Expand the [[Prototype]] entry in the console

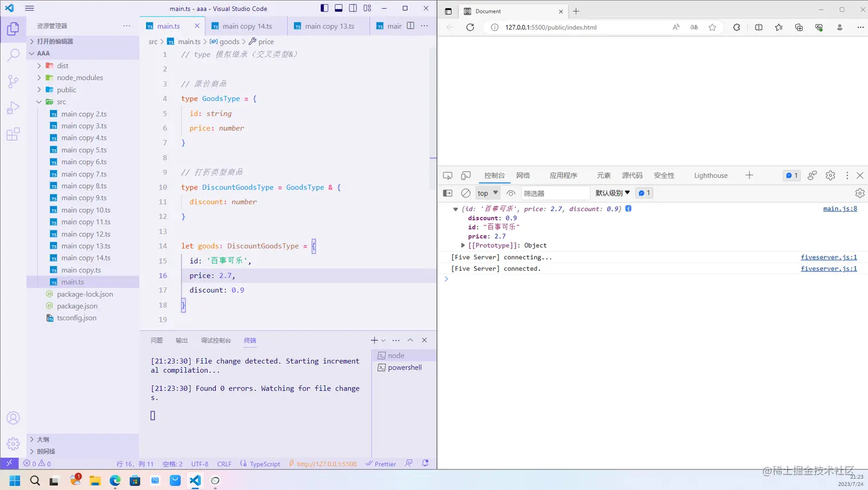[x=463, y=246]
